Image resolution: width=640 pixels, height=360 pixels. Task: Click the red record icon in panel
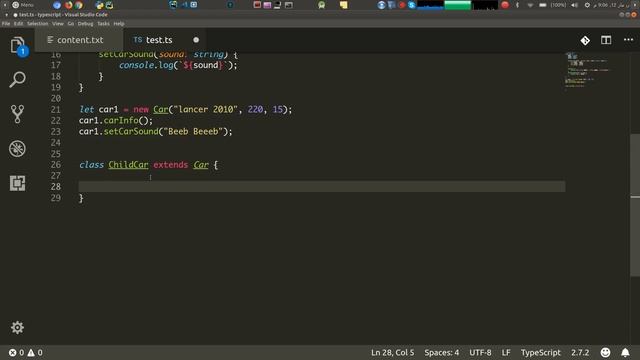pos(505,5)
